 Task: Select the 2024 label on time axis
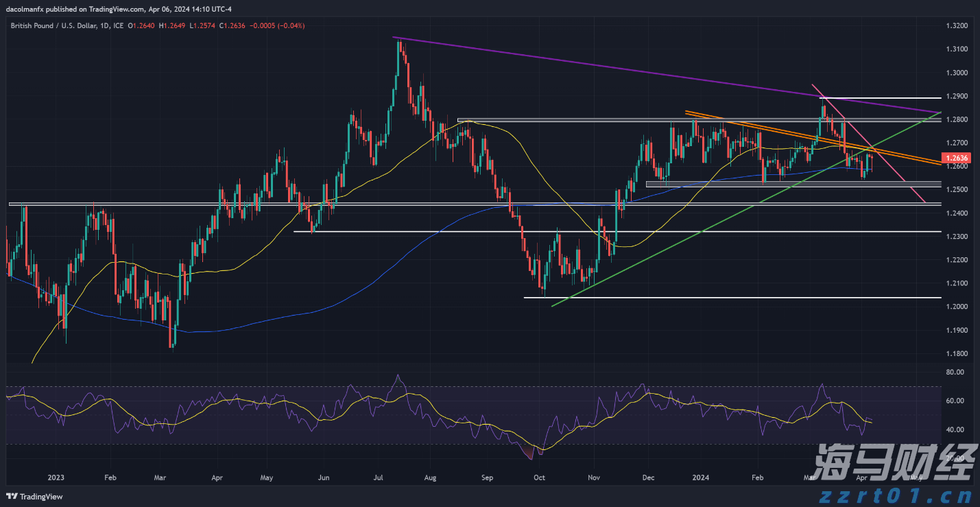click(701, 477)
